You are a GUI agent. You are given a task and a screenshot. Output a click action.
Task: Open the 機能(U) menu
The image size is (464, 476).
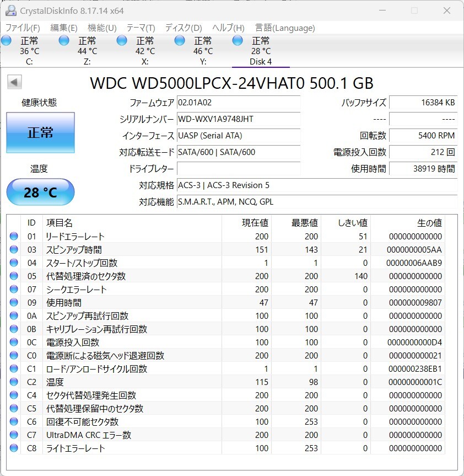pyautogui.click(x=102, y=28)
